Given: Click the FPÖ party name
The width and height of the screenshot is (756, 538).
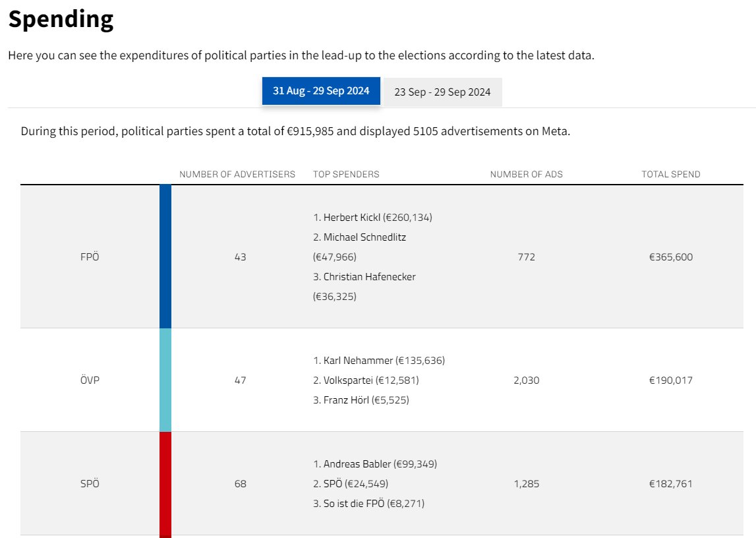Looking at the screenshot, I should [x=90, y=257].
